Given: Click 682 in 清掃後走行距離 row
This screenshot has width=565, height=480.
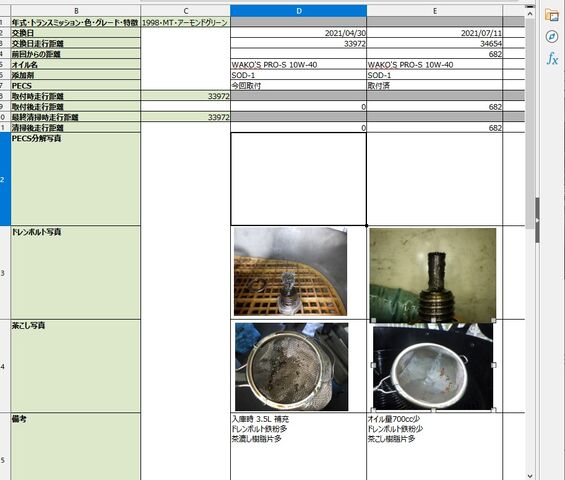Looking at the screenshot, I should [435, 128].
